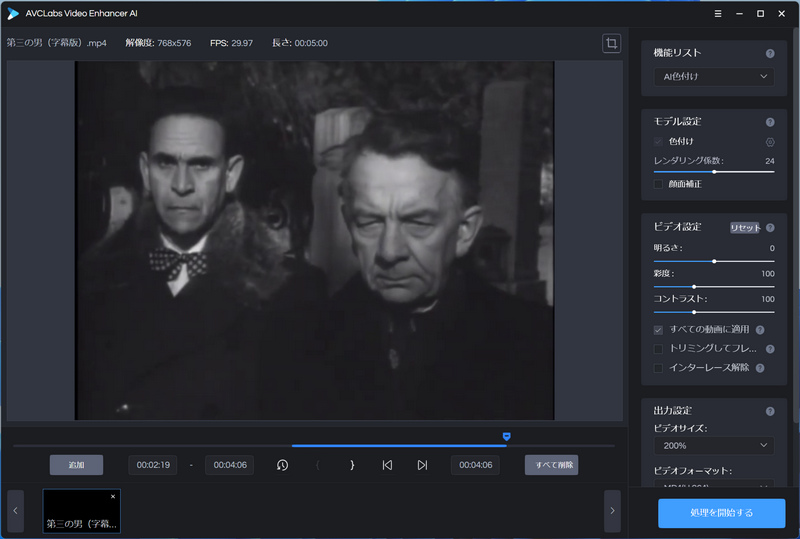
Task: Click the 追加 button
Action: click(x=77, y=465)
